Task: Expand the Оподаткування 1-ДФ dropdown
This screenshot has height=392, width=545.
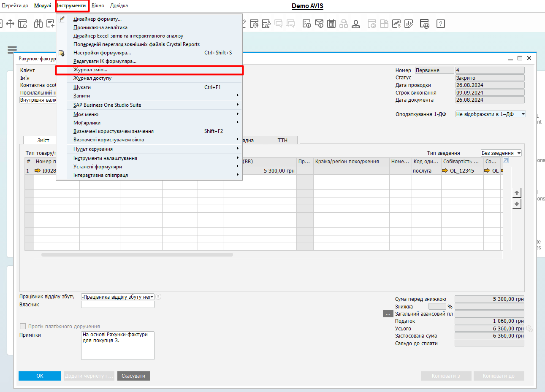Action: tap(523, 114)
